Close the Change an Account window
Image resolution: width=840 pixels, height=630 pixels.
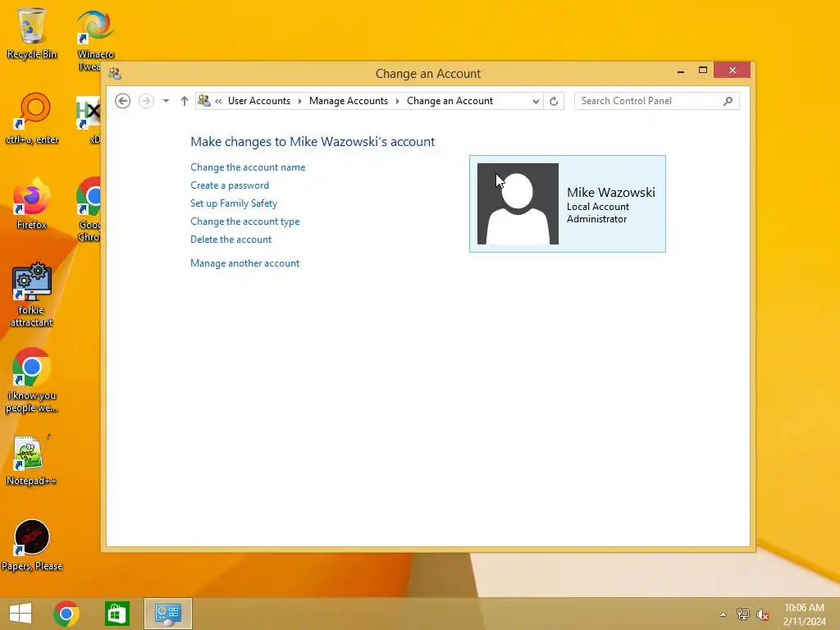click(x=732, y=71)
